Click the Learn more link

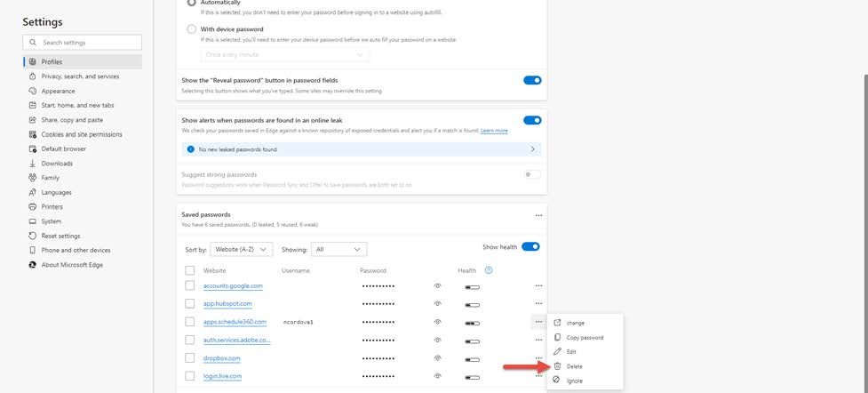494,131
